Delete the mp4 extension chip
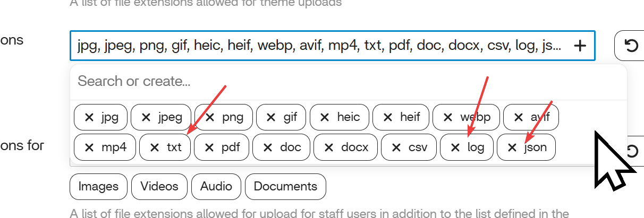The height and width of the screenshot is (218, 644). [89, 147]
